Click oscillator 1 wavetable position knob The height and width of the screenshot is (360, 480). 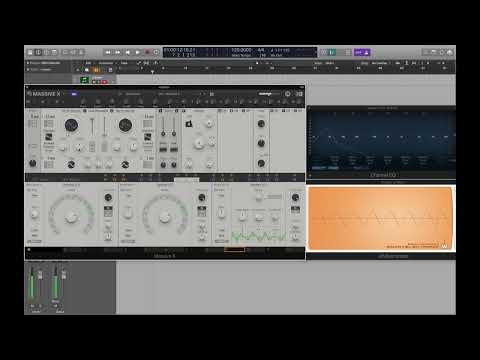click(x=71, y=125)
